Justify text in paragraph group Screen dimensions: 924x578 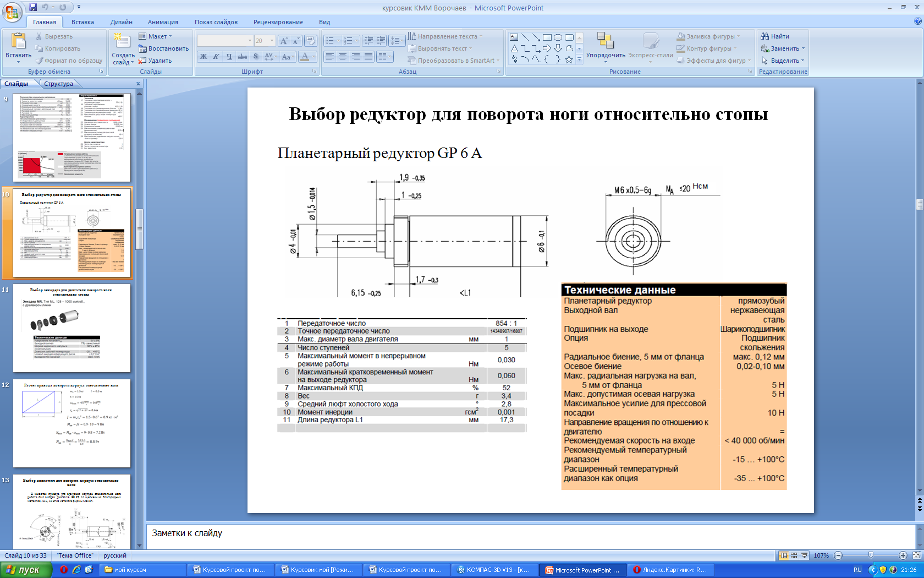(x=369, y=56)
